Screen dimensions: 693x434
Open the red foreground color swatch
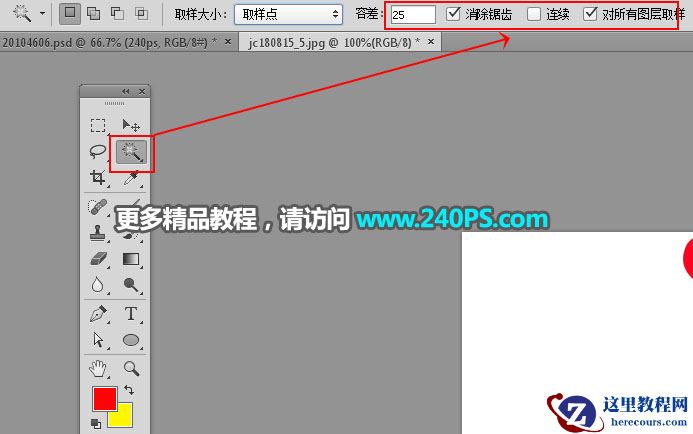coord(105,399)
